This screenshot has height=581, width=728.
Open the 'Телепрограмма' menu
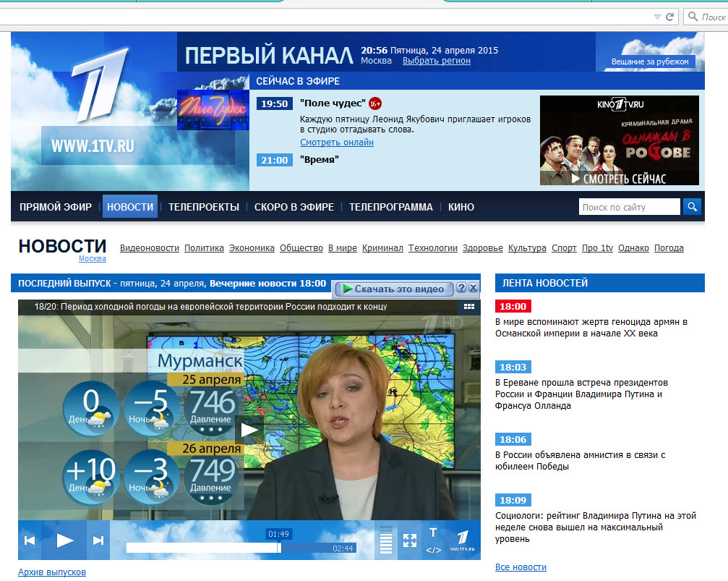coord(391,207)
